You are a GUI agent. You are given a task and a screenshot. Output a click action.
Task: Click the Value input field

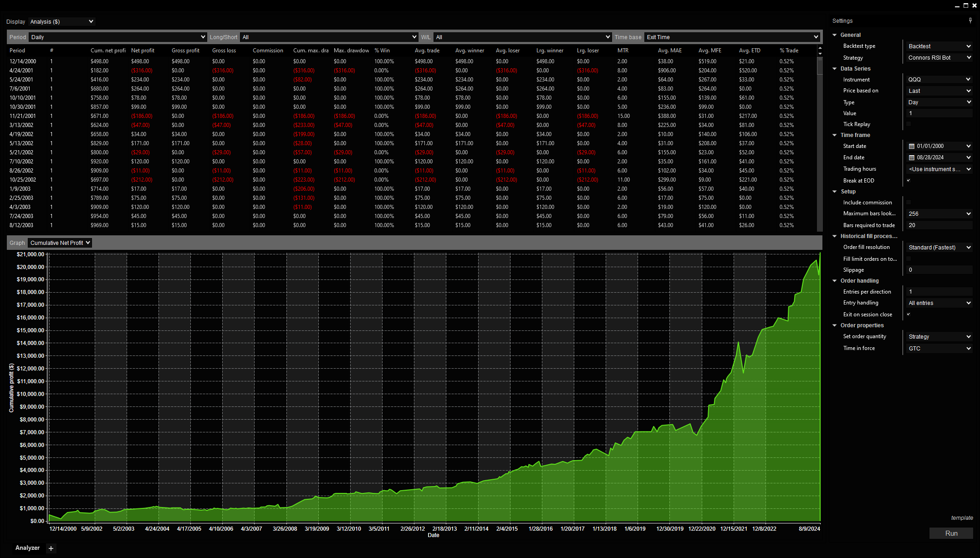(939, 113)
